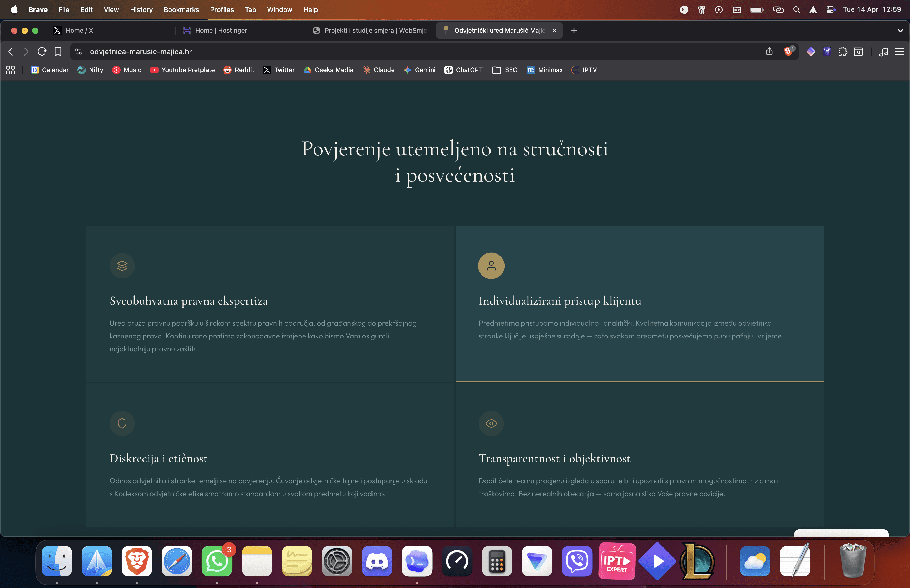Click inside the address bar
The image size is (910, 588).
267,52
